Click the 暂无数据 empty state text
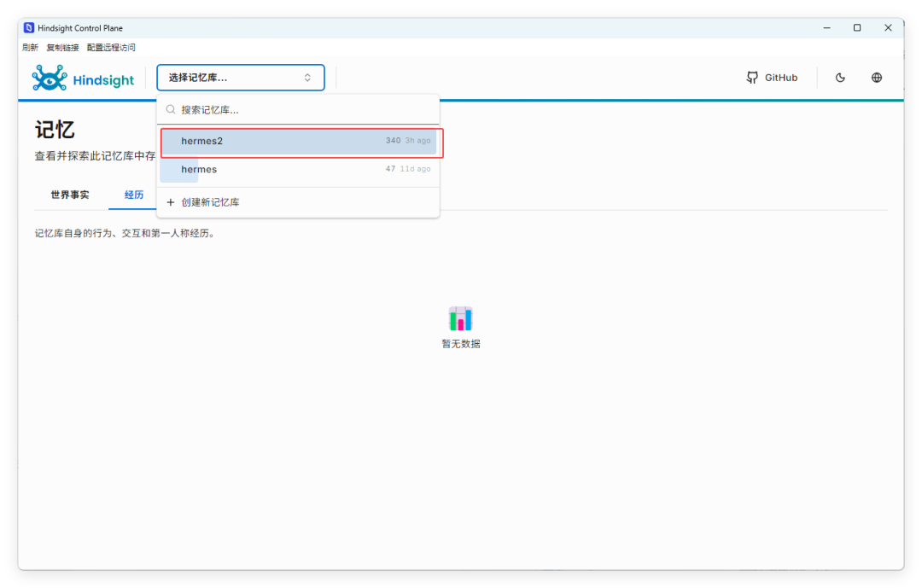922x588 pixels. point(461,344)
